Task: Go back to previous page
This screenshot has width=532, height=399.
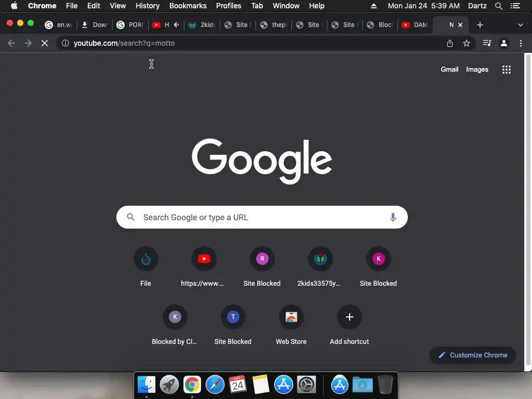Action: (x=11, y=43)
